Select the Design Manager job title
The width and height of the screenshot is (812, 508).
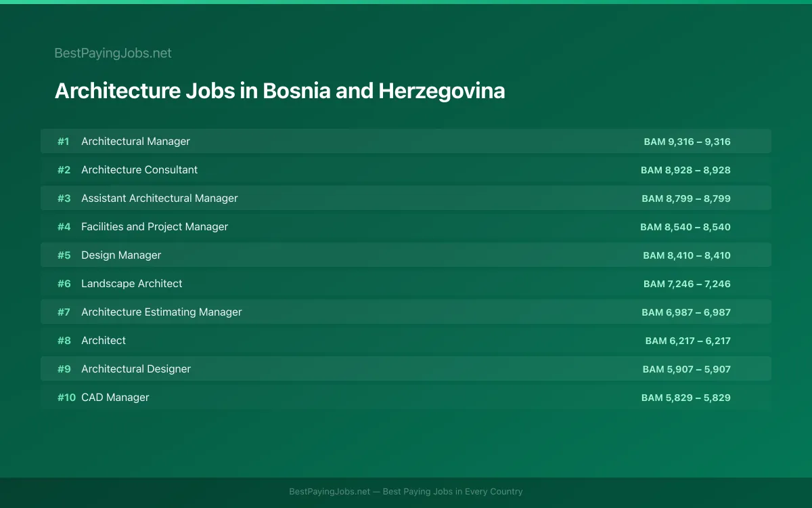(x=121, y=255)
